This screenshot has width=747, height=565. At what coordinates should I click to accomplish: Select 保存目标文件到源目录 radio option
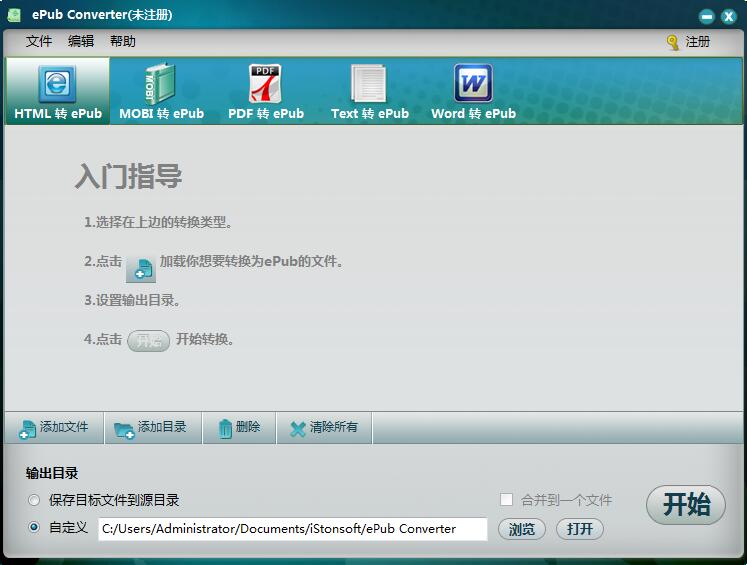pos(35,500)
